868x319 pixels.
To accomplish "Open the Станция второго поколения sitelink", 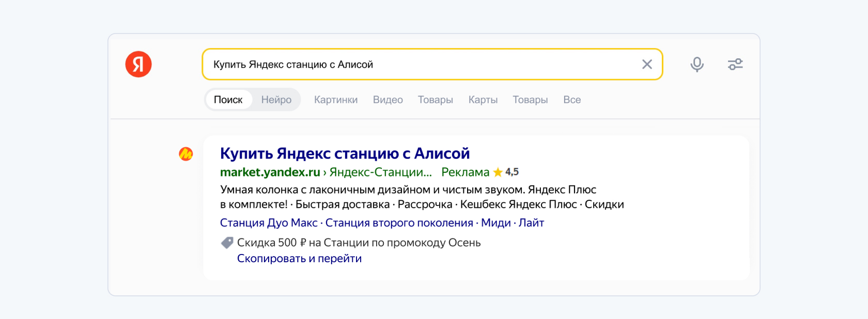I will point(399,223).
